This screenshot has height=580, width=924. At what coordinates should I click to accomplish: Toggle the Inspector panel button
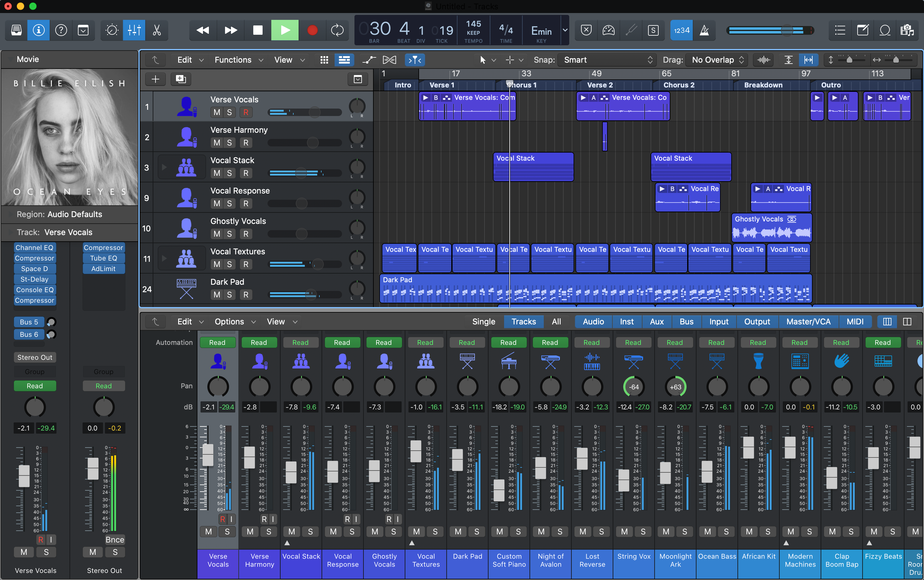pos(38,30)
